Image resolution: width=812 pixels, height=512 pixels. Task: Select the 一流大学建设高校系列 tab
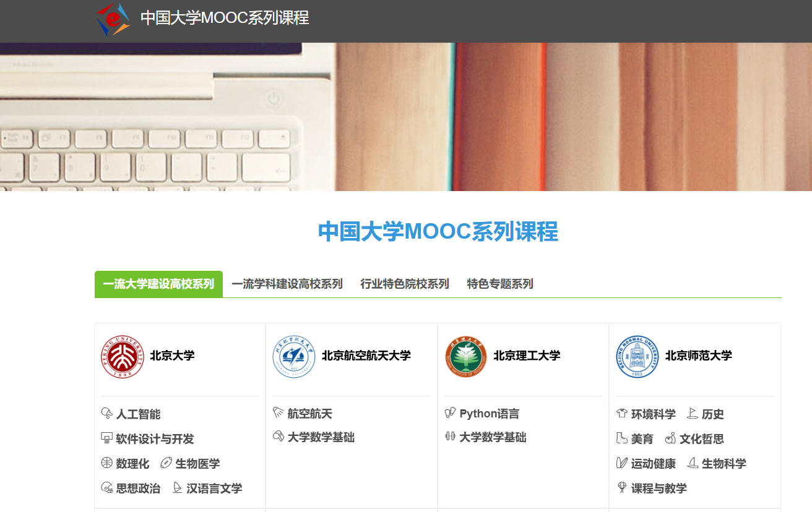[x=158, y=284]
